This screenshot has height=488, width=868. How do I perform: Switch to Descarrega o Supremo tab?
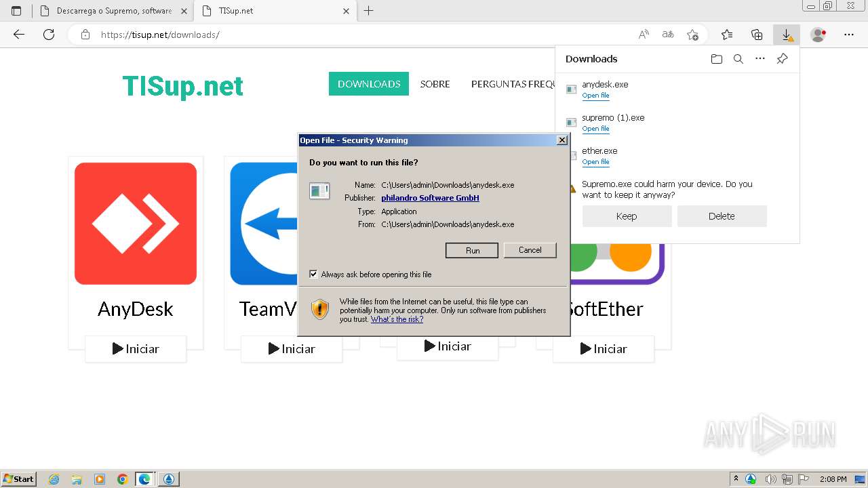tap(113, 11)
